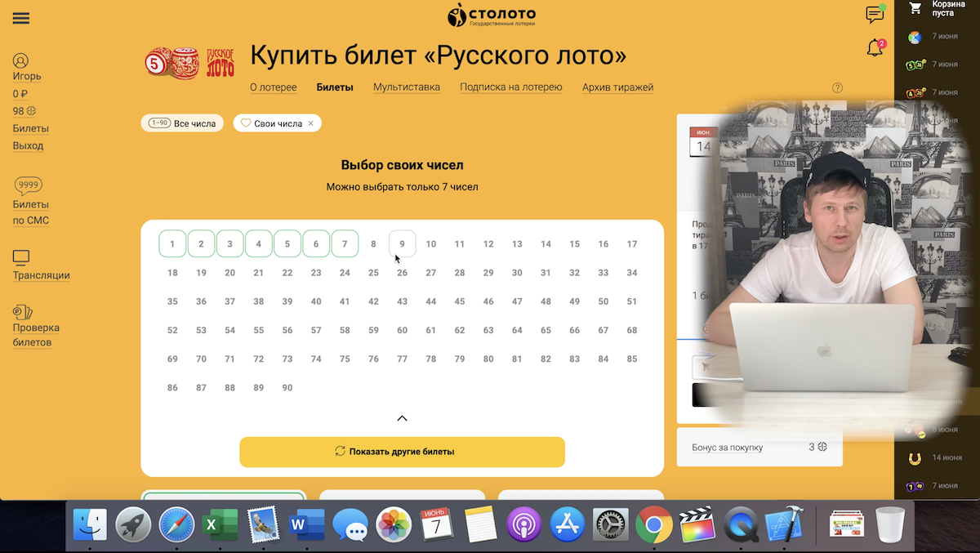Screen dimensions: 980x553
Task: Switch to the Билеты tab
Action: [x=335, y=87]
